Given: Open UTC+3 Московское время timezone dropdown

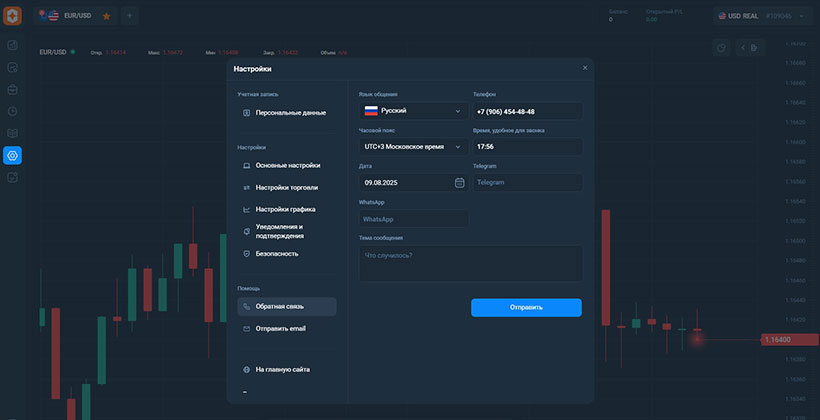Looking at the screenshot, I should pos(414,147).
